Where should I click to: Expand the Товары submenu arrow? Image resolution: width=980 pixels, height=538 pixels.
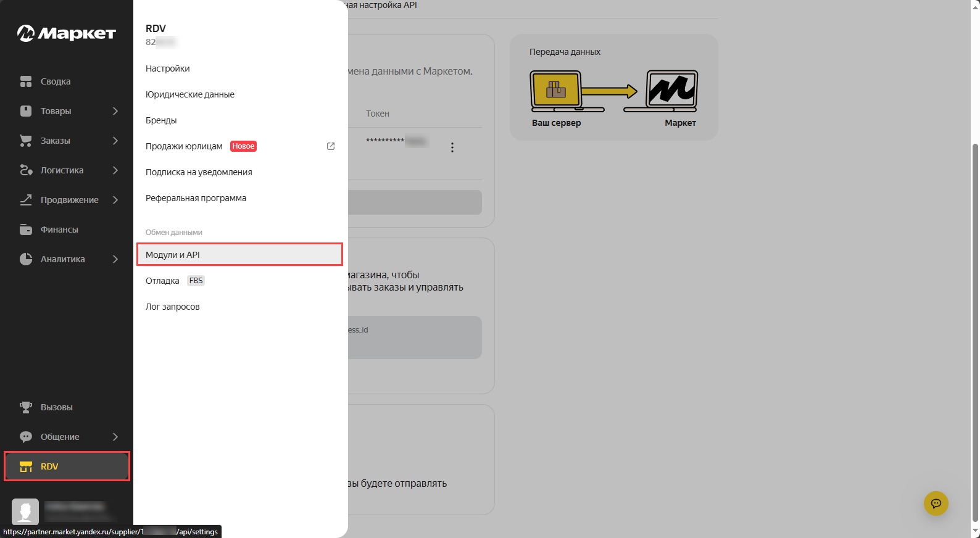[x=115, y=111]
